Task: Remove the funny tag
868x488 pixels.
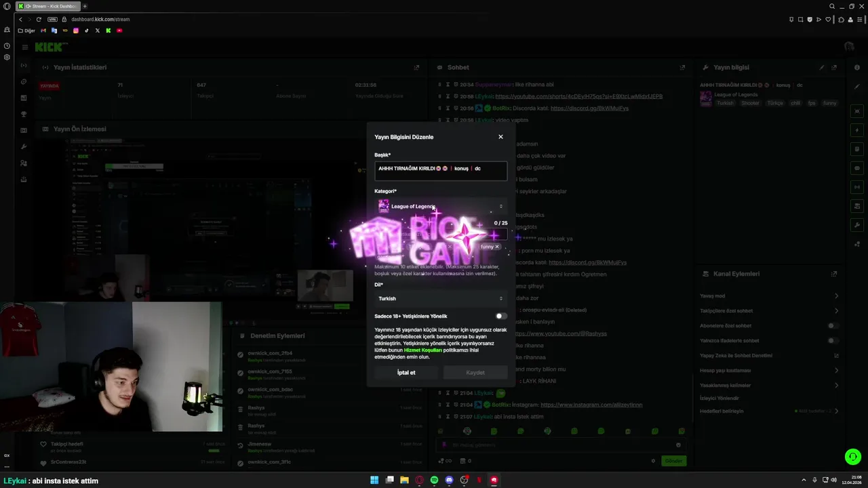Action: (x=497, y=247)
